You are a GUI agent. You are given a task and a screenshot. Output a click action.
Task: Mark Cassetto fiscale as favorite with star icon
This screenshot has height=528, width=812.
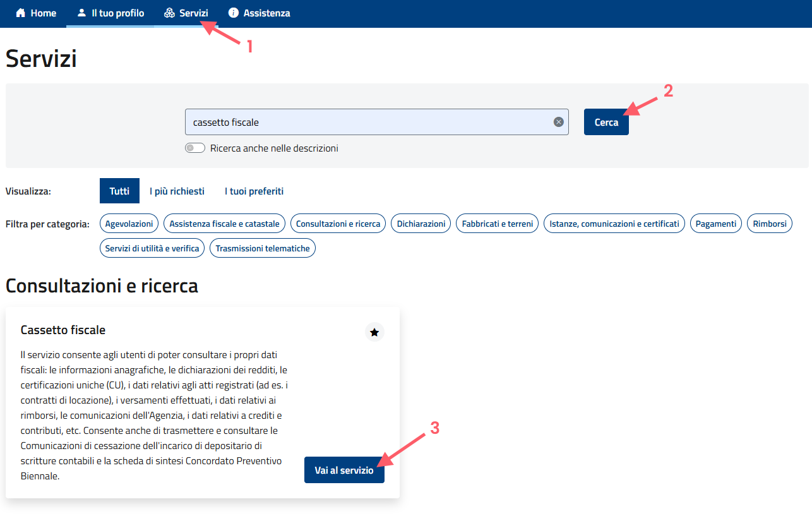click(x=374, y=332)
